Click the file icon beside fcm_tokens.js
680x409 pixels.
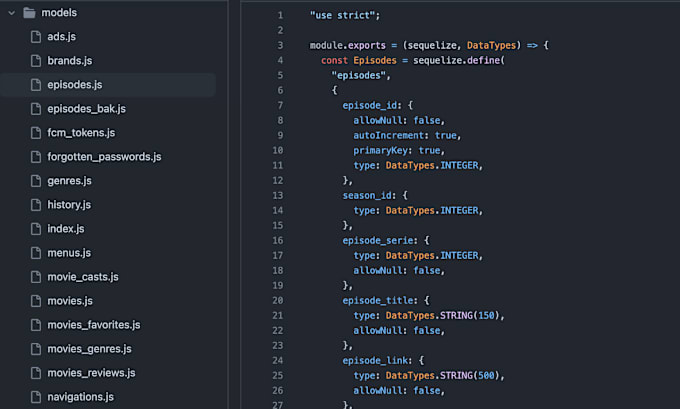(36, 133)
